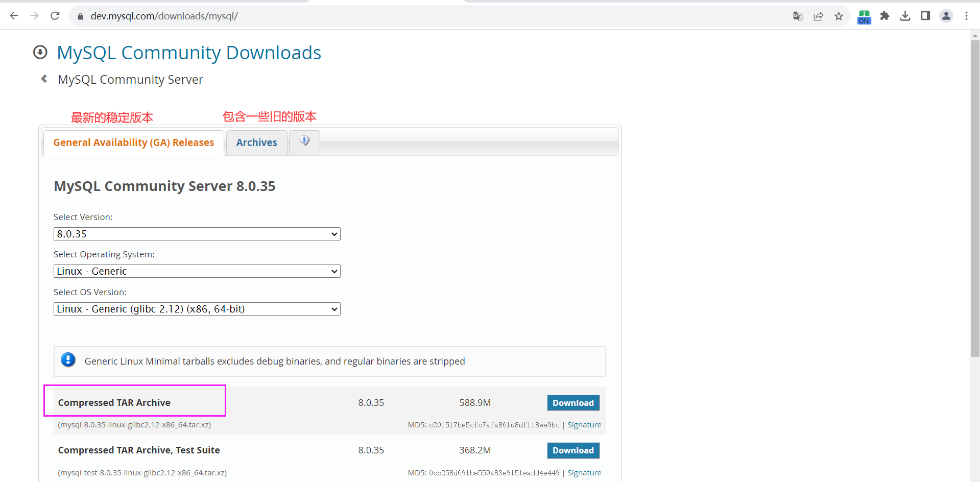Click the MySQL Community Server breadcrumb text
980x482 pixels.
point(130,80)
